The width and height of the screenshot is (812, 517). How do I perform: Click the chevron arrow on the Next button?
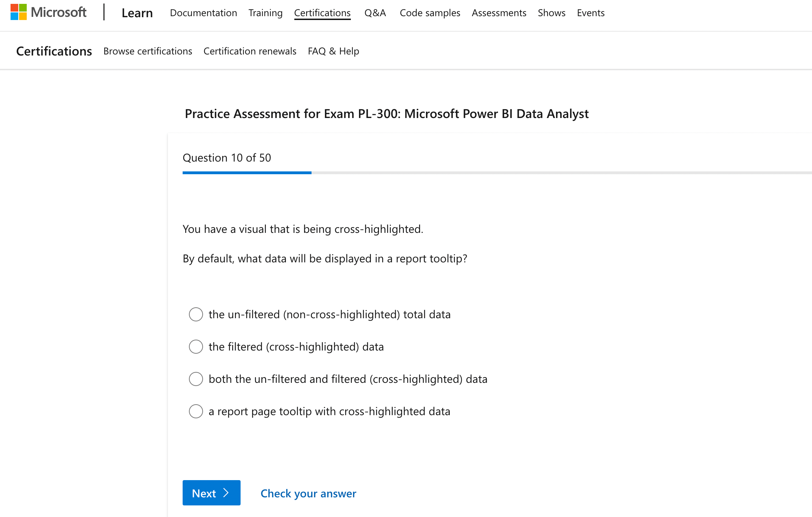point(226,493)
